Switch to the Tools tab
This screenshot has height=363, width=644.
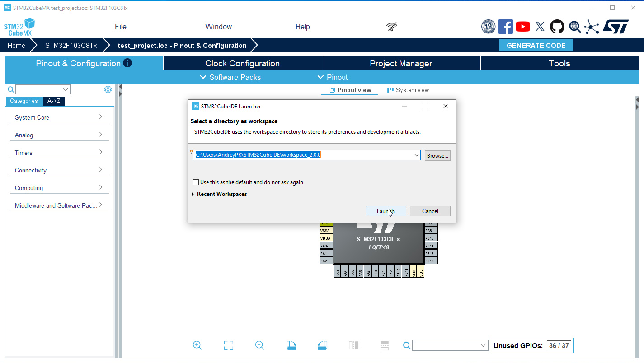coord(559,63)
